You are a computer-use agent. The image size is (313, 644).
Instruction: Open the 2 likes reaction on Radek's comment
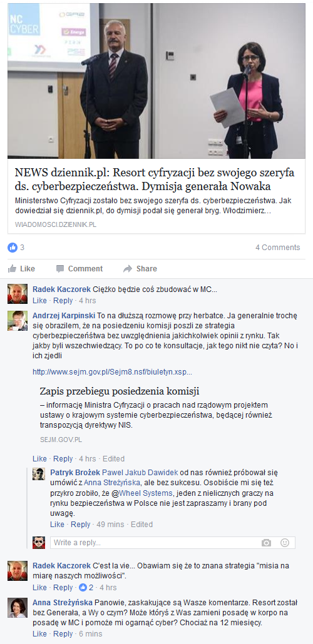[x=86, y=587]
